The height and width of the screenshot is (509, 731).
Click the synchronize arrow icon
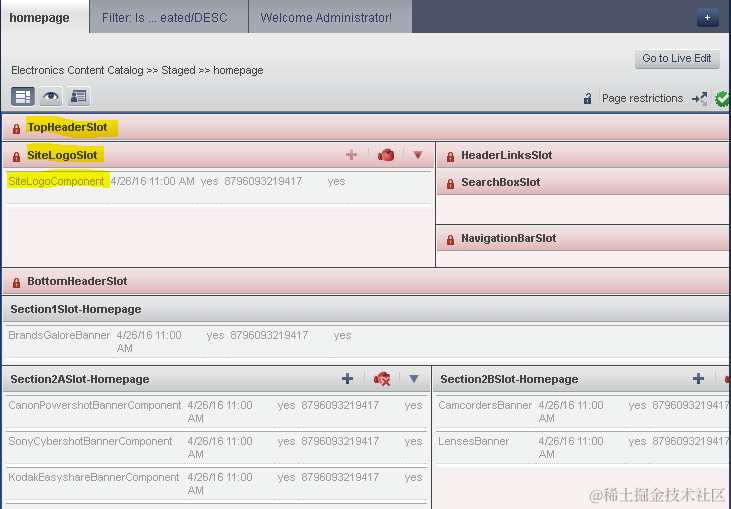(x=699, y=98)
